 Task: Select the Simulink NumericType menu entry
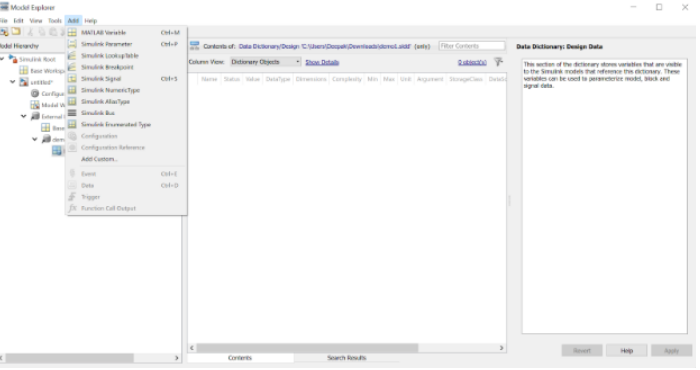click(126, 90)
